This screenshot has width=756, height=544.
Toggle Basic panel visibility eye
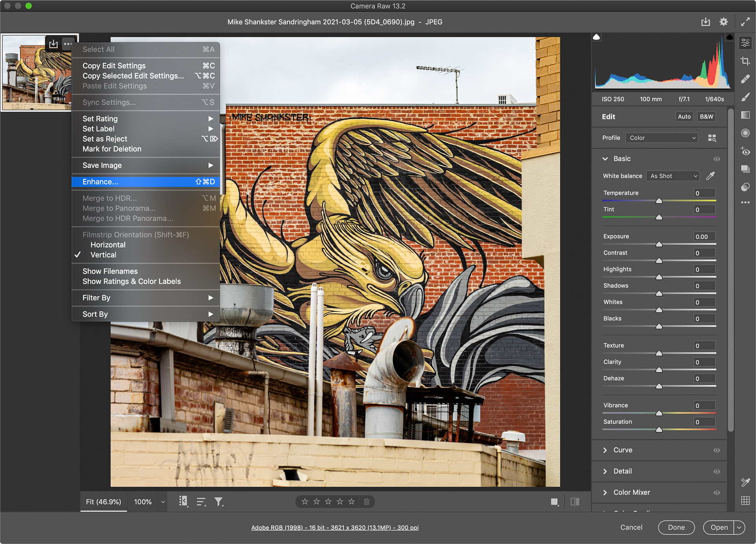click(717, 159)
